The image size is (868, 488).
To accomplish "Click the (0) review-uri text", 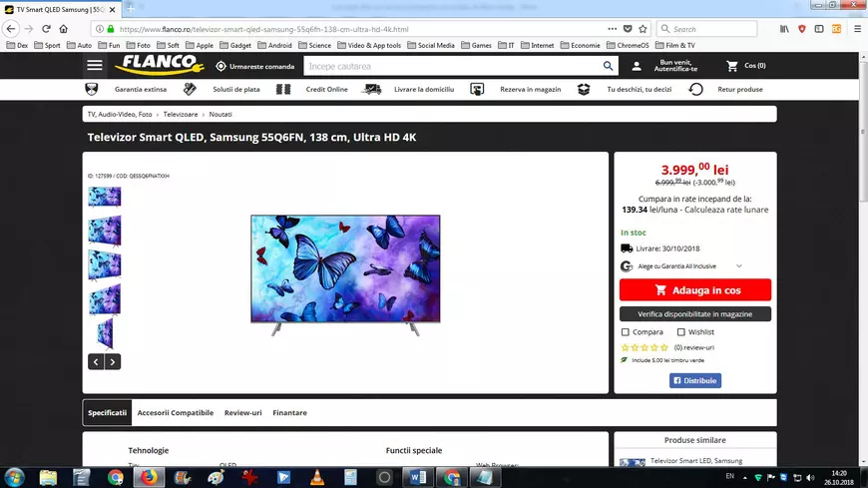I will (694, 348).
